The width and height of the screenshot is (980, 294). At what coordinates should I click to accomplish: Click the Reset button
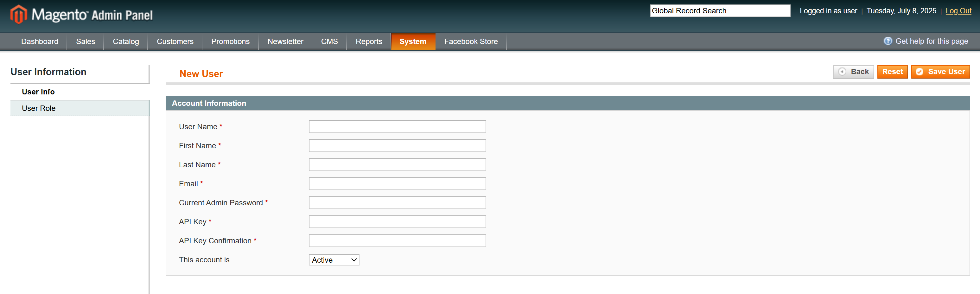[893, 72]
